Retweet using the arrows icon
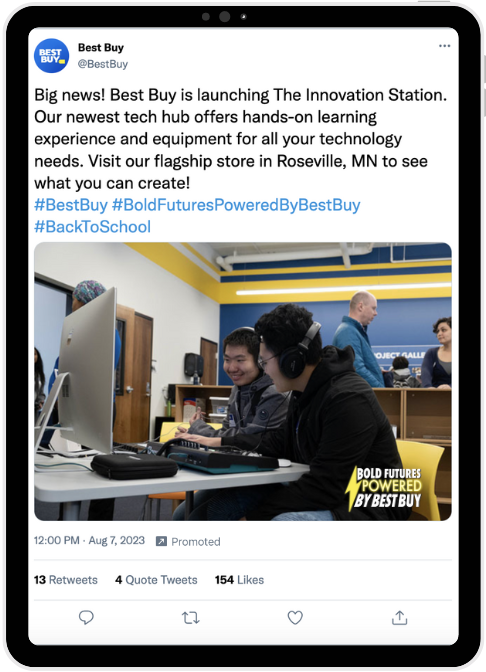 tap(190, 618)
